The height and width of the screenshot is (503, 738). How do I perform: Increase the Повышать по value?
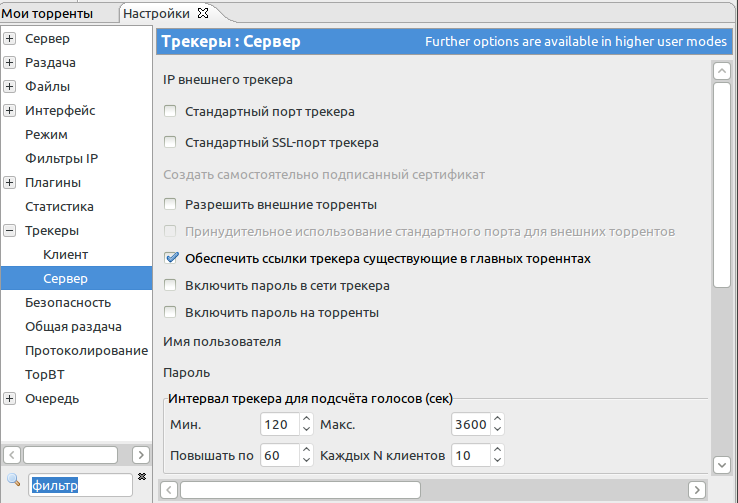pos(306,450)
